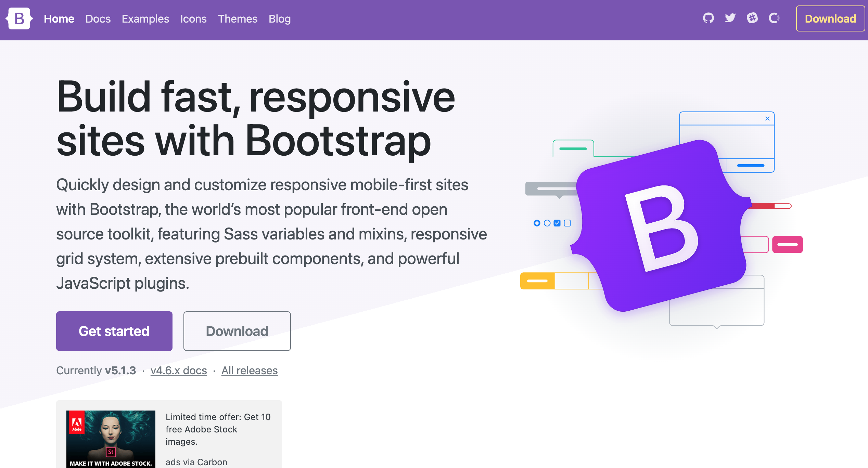The height and width of the screenshot is (468, 868).
Task: Select the empty radio button illustration
Action: (x=547, y=223)
